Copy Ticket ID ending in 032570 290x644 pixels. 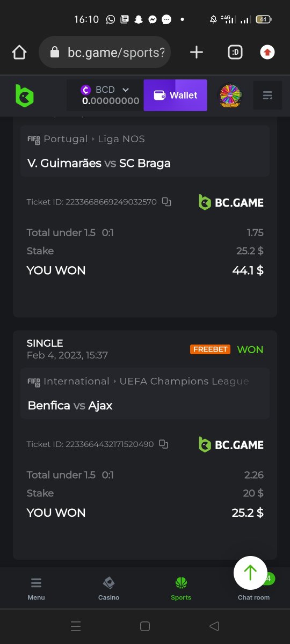pos(166,202)
